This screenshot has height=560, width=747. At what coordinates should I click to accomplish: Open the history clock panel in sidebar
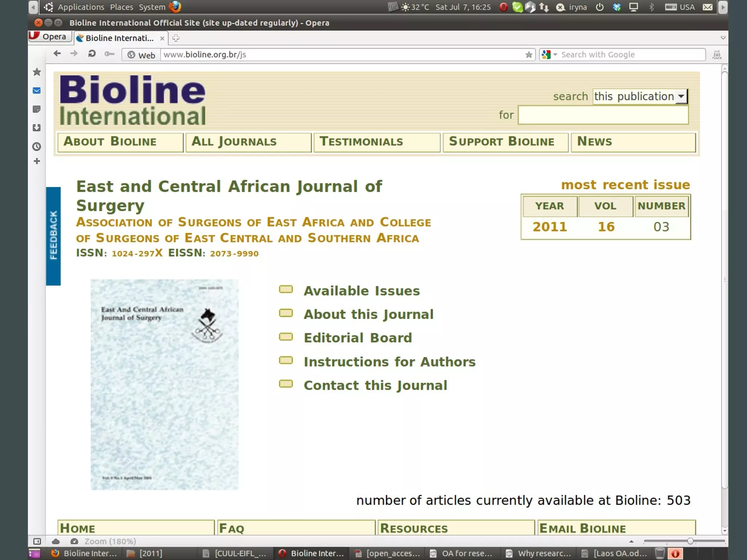coord(37,147)
